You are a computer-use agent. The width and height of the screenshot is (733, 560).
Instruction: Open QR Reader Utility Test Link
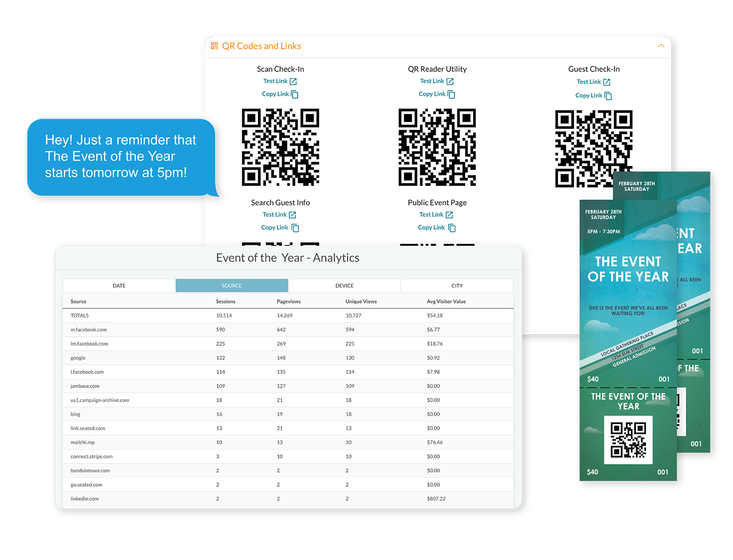432,81
